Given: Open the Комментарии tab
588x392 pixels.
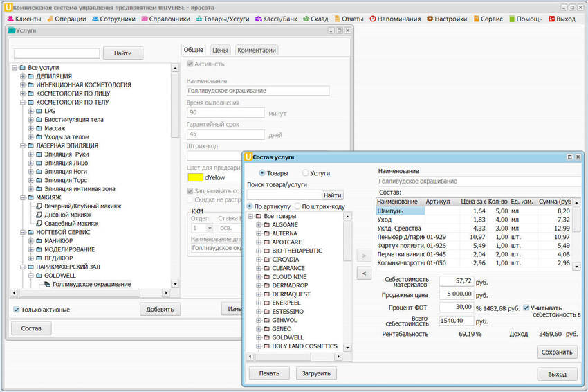Looking at the screenshot, I should click(x=257, y=50).
